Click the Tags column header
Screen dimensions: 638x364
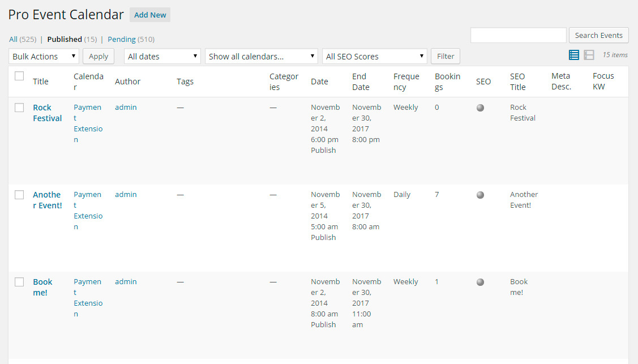(x=185, y=82)
